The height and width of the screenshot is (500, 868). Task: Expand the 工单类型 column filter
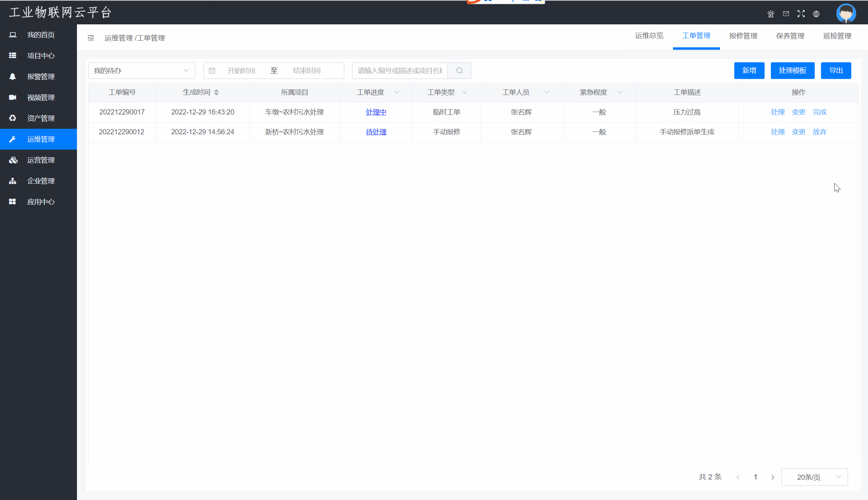click(464, 92)
